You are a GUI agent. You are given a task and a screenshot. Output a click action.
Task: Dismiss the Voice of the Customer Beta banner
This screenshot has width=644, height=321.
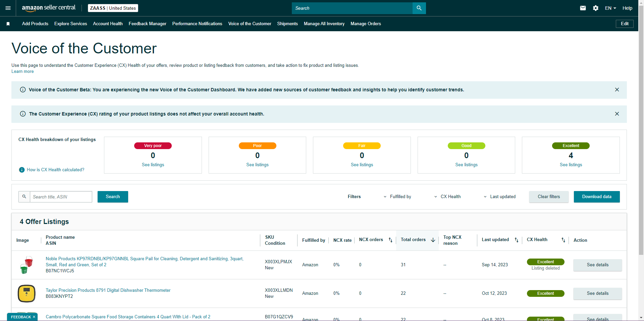point(617,90)
